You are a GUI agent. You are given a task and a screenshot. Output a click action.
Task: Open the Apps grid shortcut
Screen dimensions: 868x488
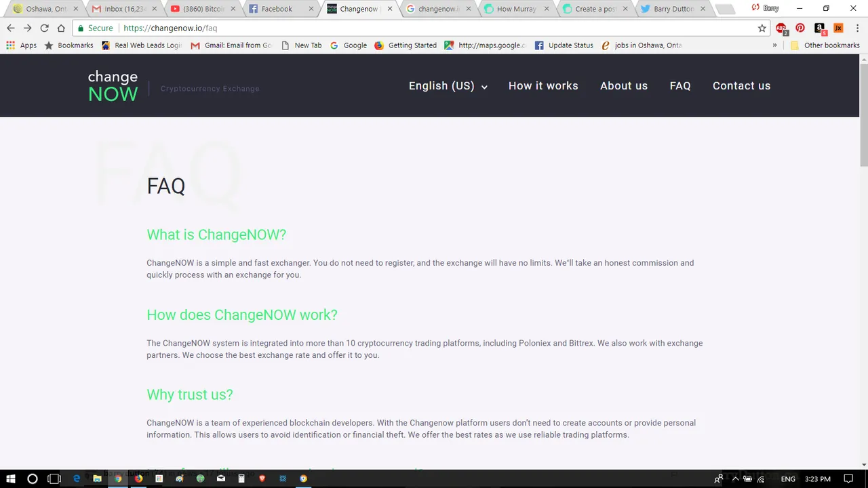[21, 45]
